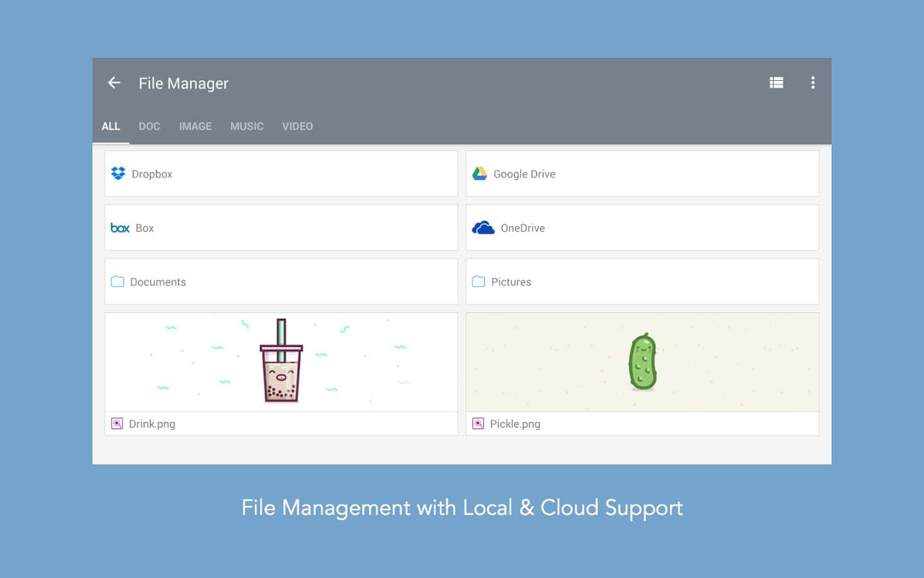Image resolution: width=924 pixels, height=578 pixels.
Task: Open the pickle image thumbnail
Action: point(642,362)
